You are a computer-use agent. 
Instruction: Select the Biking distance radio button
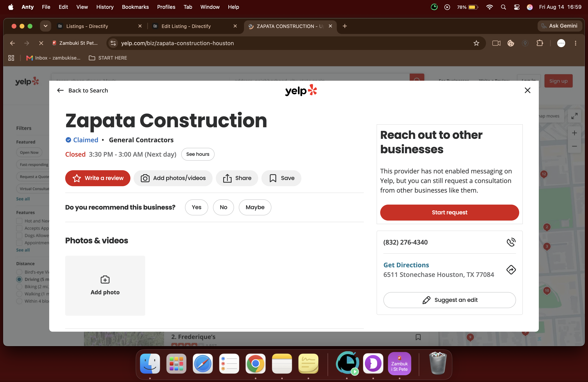pos(19,286)
